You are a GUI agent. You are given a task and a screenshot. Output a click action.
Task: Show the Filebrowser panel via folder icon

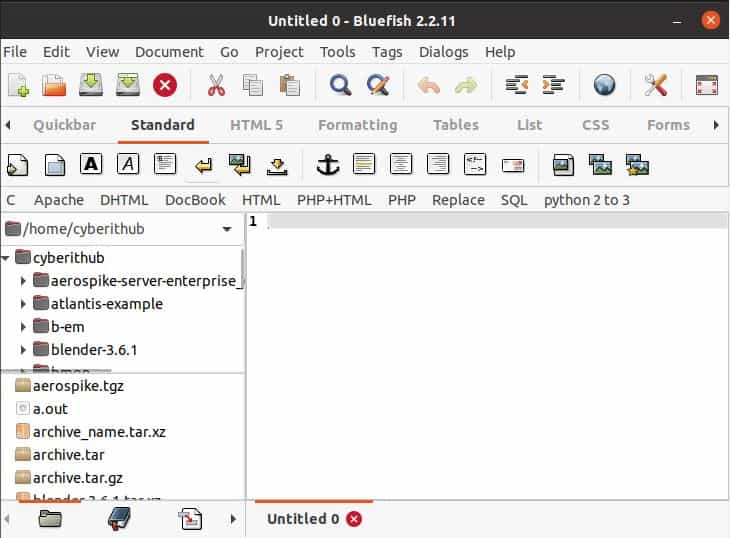[50, 518]
